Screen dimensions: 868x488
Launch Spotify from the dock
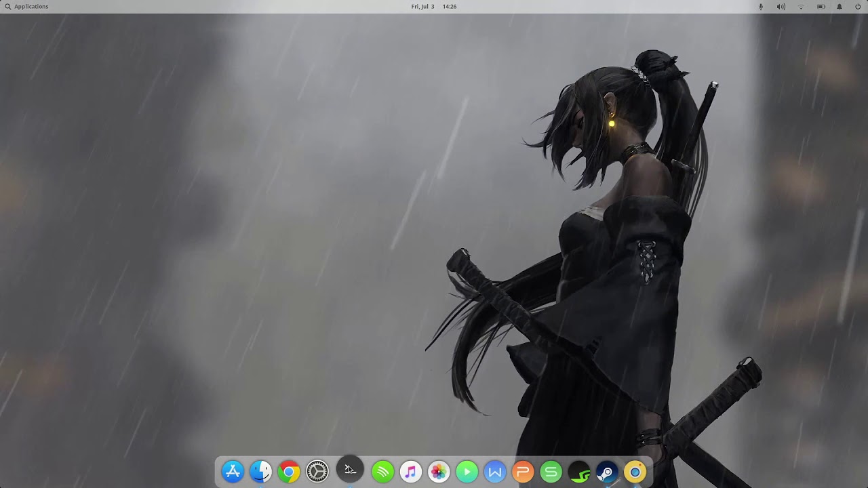pyautogui.click(x=382, y=471)
